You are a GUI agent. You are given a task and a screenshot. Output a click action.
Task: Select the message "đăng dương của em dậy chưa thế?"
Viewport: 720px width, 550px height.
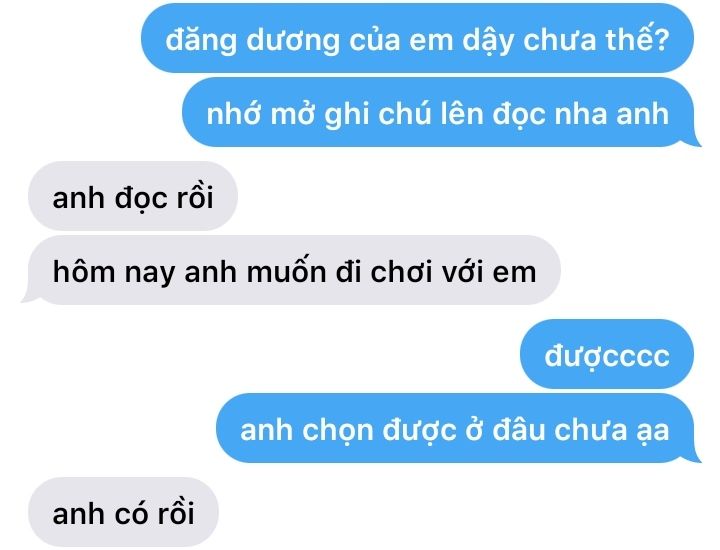pyautogui.click(x=417, y=39)
